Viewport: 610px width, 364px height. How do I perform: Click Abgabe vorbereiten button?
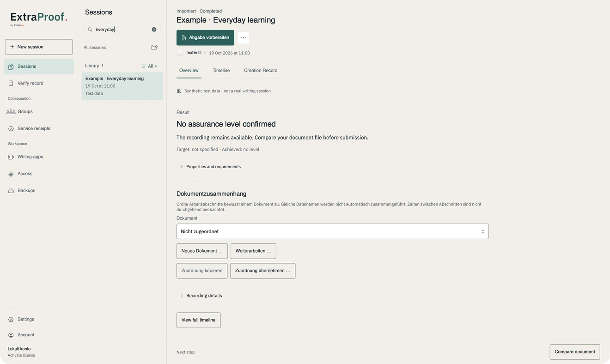205,38
